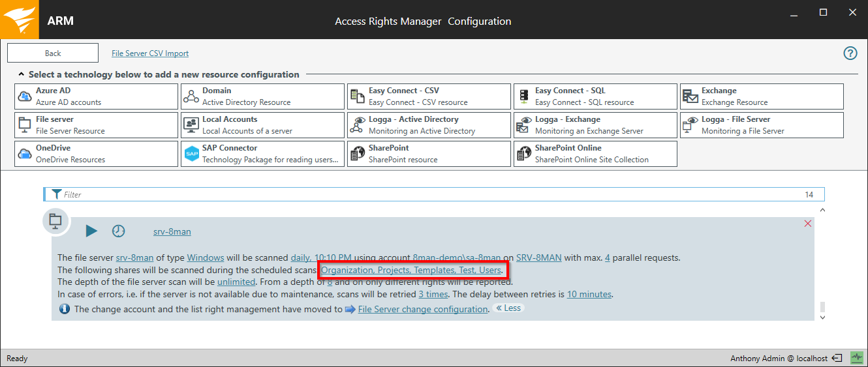
Task: Click the funnel filter icon
Action: point(57,194)
